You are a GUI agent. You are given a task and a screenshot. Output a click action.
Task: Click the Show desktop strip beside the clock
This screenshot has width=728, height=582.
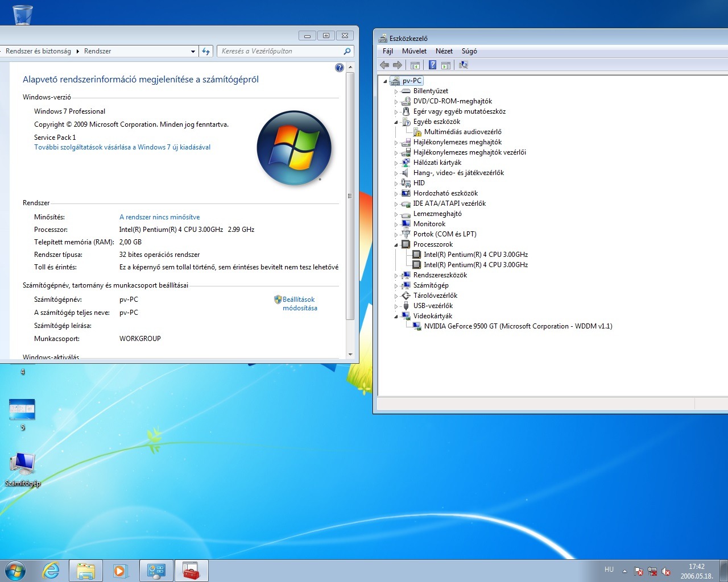[723, 571]
